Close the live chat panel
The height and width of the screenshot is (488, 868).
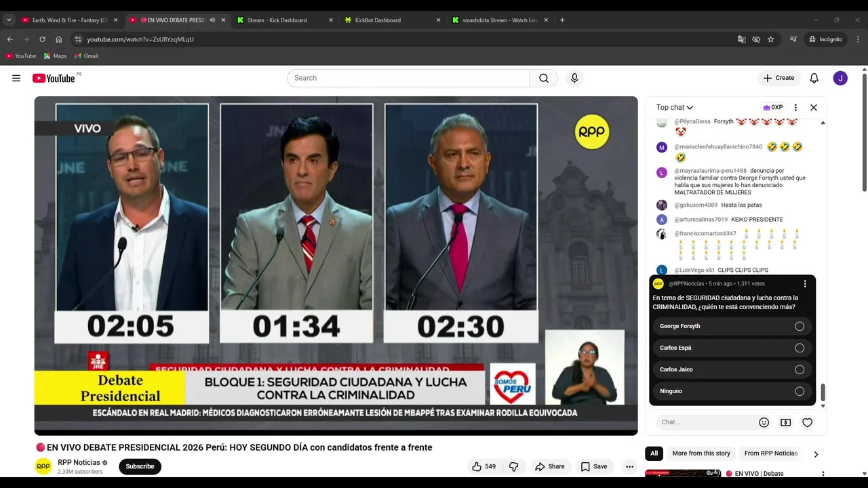814,107
